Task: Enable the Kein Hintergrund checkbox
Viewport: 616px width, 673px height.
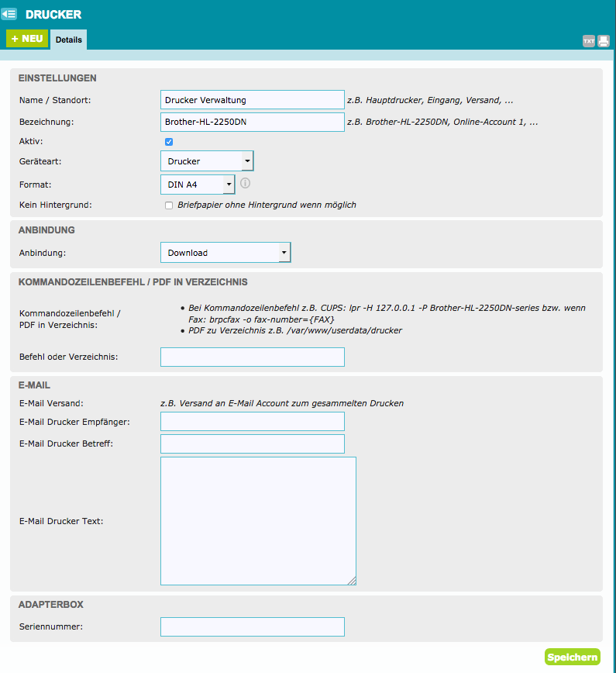Action: (169, 205)
